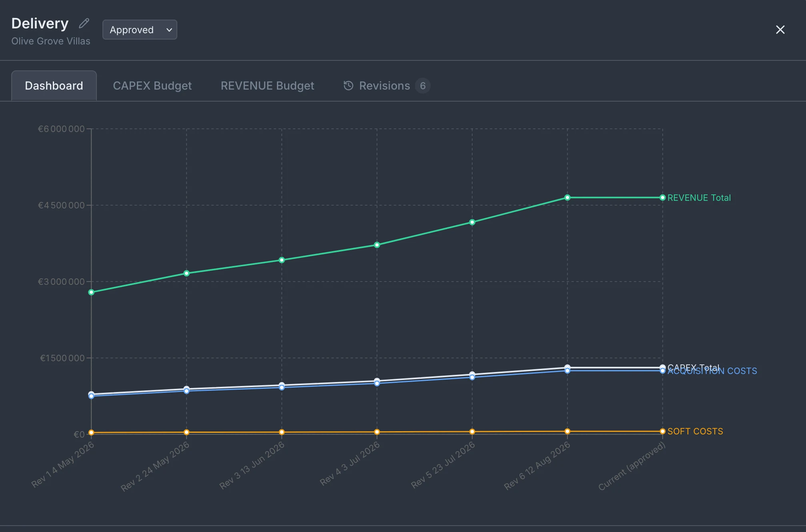This screenshot has height=532, width=806.
Task: Click the Rev 5 23 Jul 2026 axis label
Action: pos(443,465)
